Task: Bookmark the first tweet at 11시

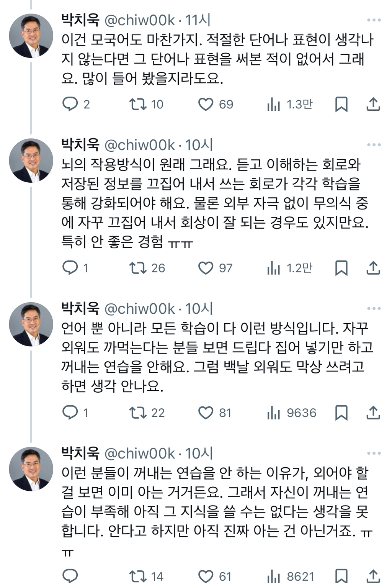Action: [341, 104]
